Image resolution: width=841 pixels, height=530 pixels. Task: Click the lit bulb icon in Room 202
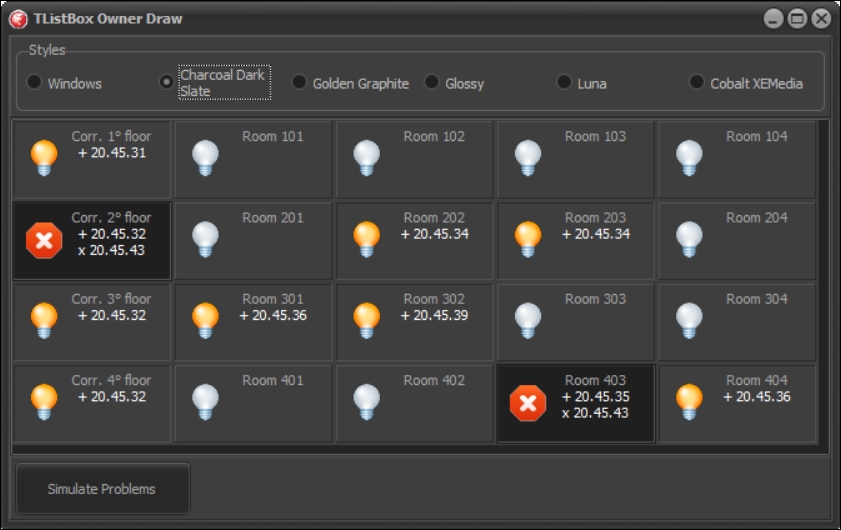pos(367,239)
